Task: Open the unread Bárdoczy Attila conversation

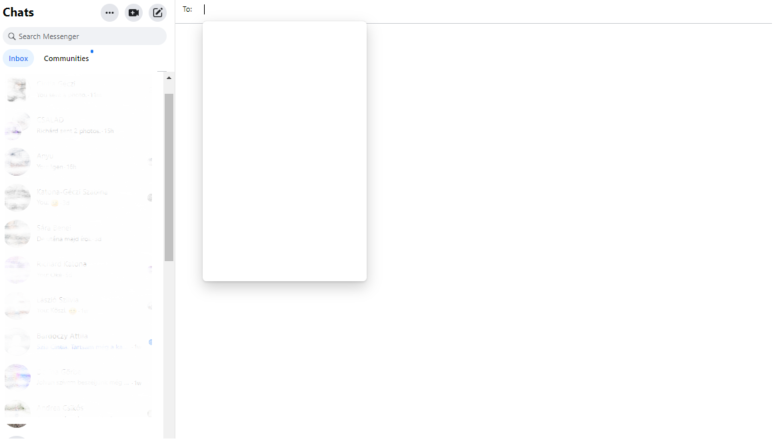Action: point(80,341)
